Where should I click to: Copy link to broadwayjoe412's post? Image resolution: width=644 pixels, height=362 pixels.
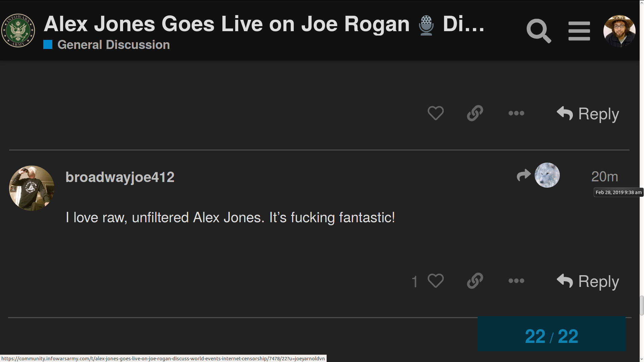tap(475, 281)
